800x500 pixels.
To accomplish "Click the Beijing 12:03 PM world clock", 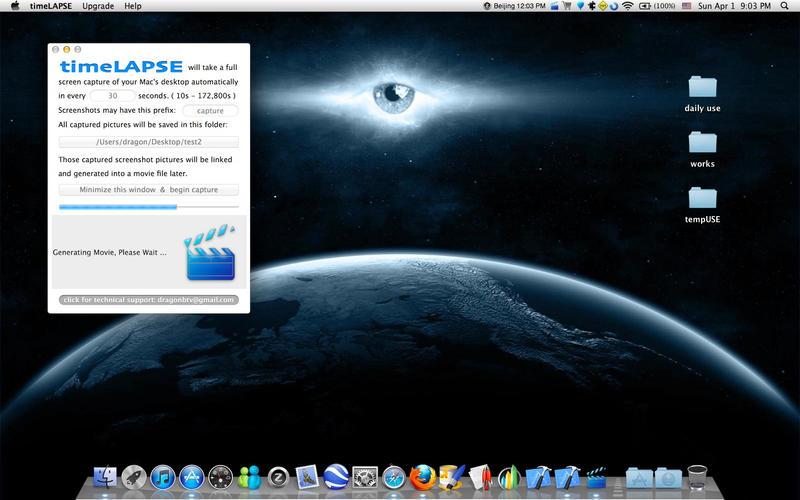I will [x=515, y=6].
